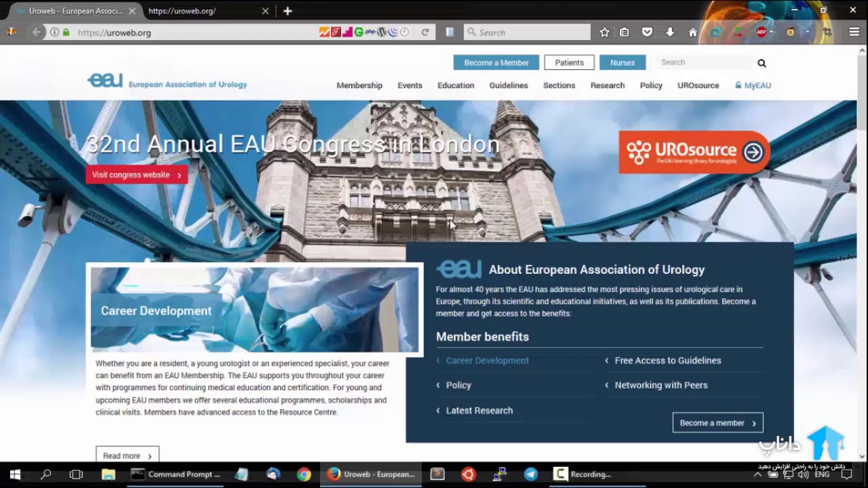Click the Nurses button

tap(623, 62)
